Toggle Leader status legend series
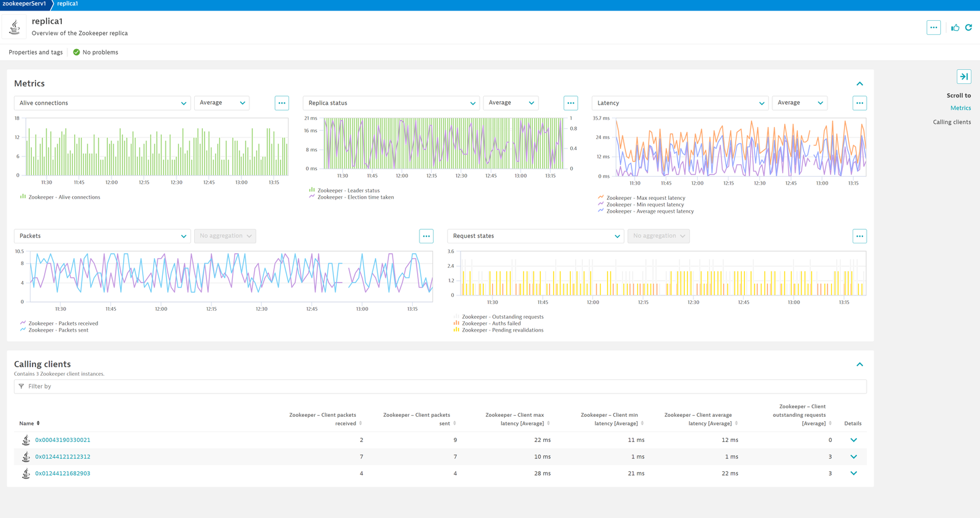The height and width of the screenshot is (518, 980). (x=345, y=191)
